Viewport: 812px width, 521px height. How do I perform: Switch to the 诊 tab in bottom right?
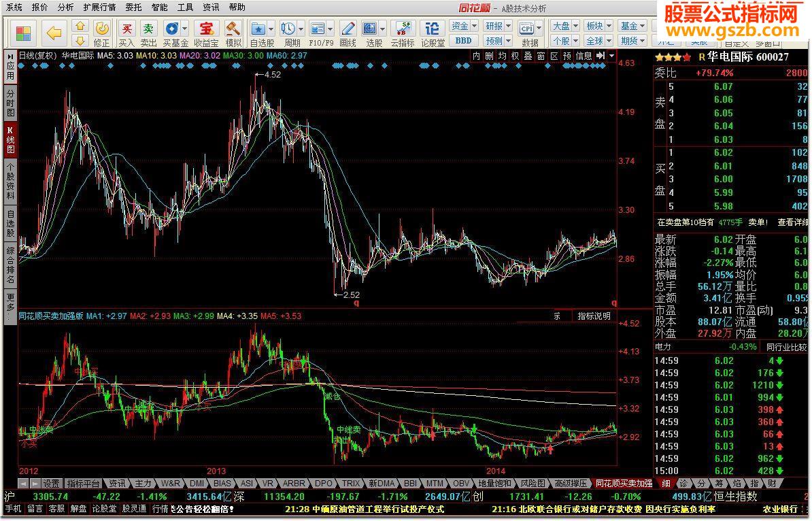684,483
